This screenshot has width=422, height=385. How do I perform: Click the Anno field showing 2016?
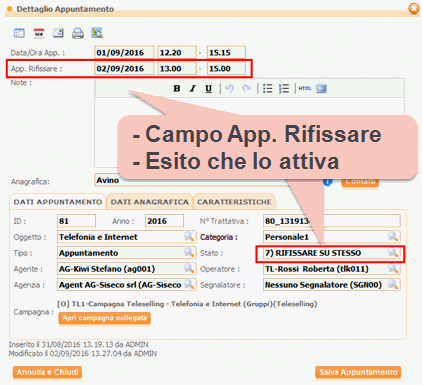tap(164, 221)
